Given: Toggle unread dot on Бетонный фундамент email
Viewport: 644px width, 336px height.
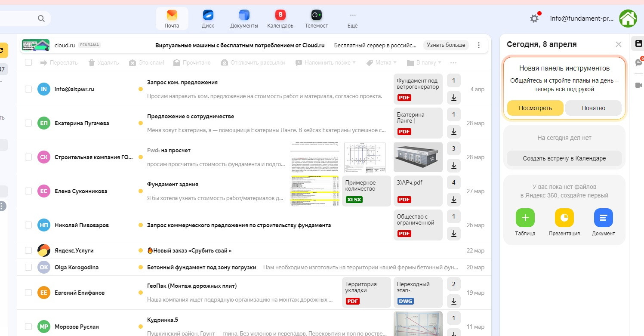Looking at the screenshot, I should pyautogui.click(x=140, y=267).
